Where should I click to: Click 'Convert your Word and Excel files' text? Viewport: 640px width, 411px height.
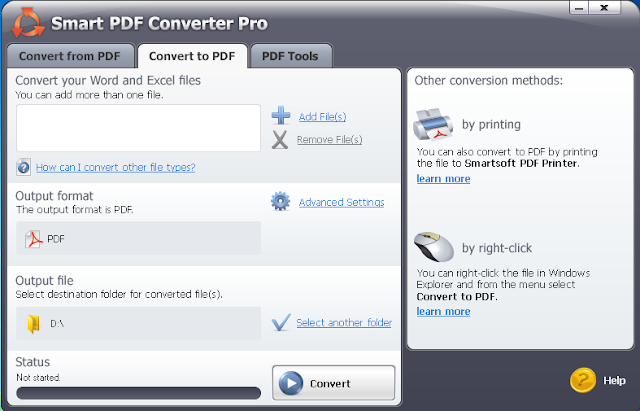pos(108,80)
